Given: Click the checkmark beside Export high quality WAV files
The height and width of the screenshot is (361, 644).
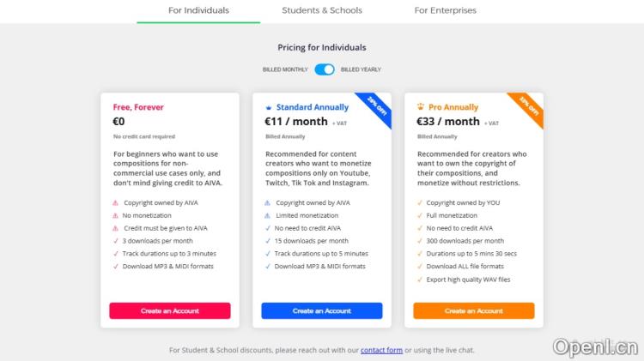Looking at the screenshot, I should point(420,280).
